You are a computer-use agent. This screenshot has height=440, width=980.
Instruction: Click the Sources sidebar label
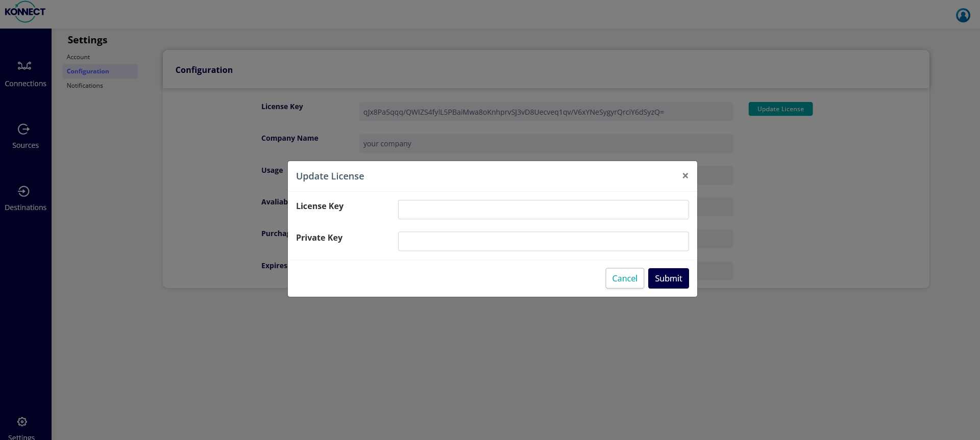click(26, 145)
